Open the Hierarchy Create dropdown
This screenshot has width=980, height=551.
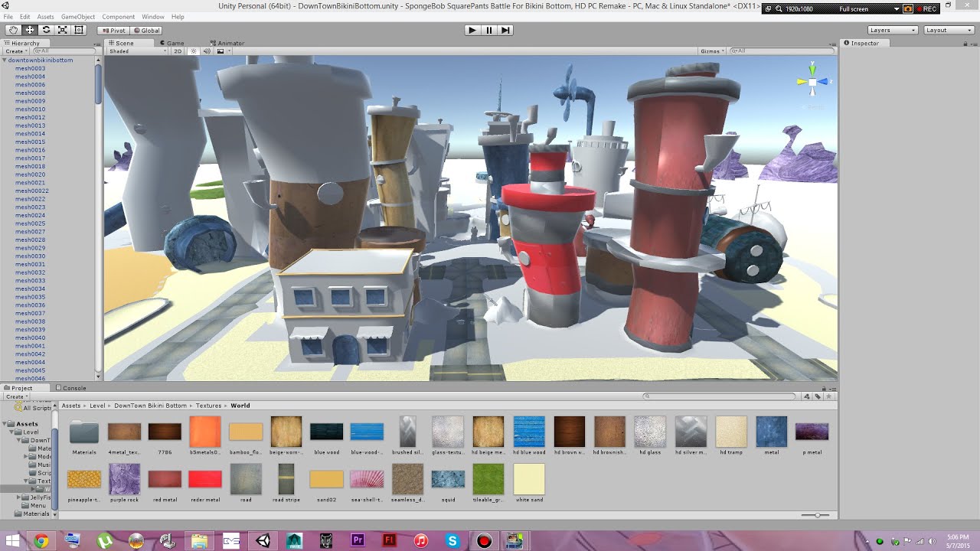tap(16, 51)
